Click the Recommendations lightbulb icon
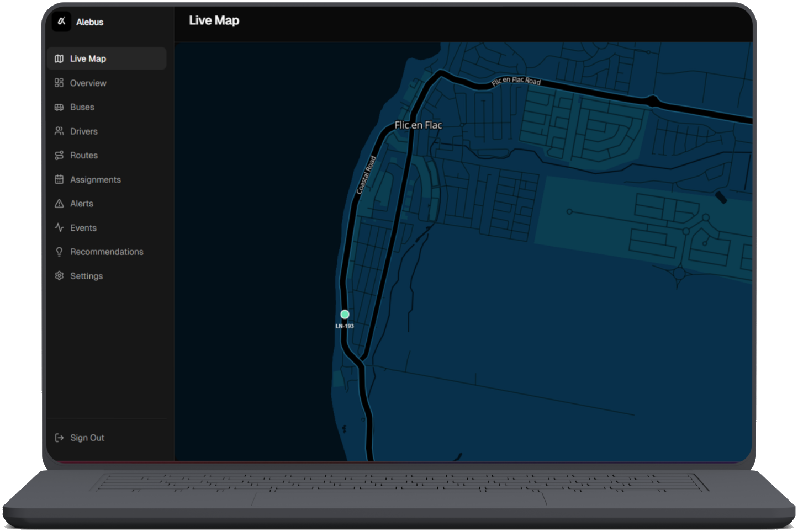Screen dimensions: 798x532 (x=59, y=252)
